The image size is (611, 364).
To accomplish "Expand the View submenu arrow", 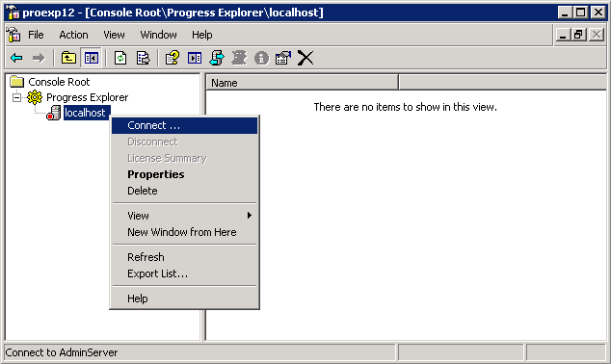I will [x=250, y=216].
